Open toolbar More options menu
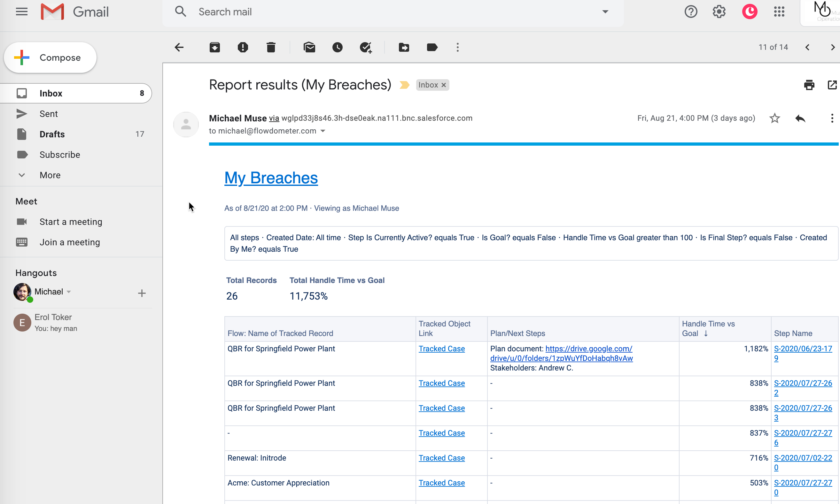The width and height of the screenshot is (840, 504). pyautogui.click(x=458, y=47)
